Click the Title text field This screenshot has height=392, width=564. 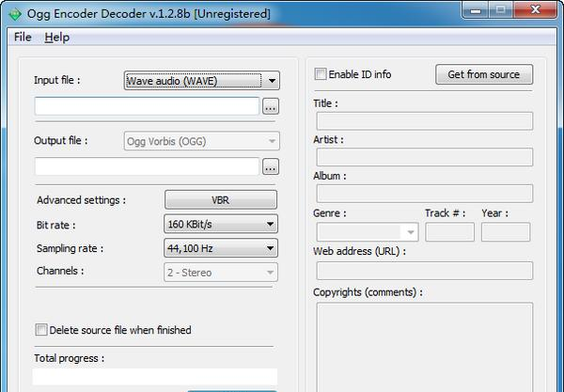point(425,121)
